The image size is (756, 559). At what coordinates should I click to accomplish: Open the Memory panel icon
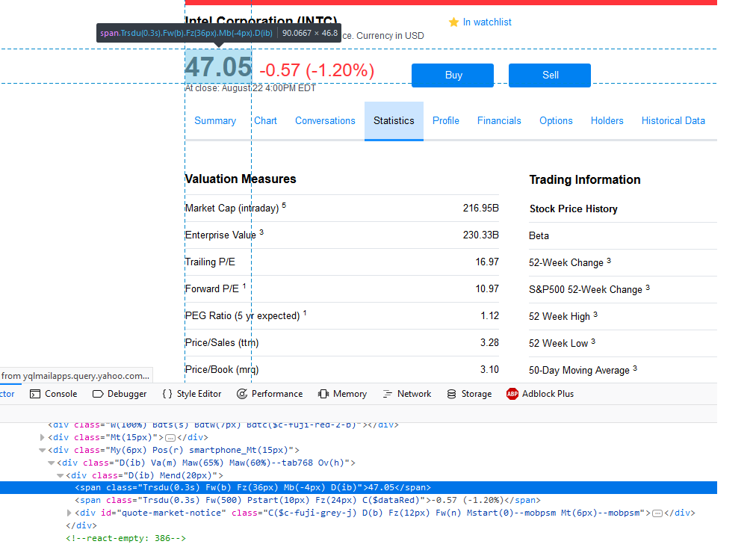click(323, 394)
